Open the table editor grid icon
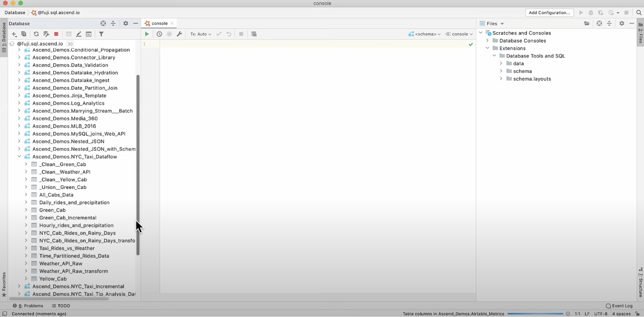Viewport: 644px width, 317px height. 69,34
